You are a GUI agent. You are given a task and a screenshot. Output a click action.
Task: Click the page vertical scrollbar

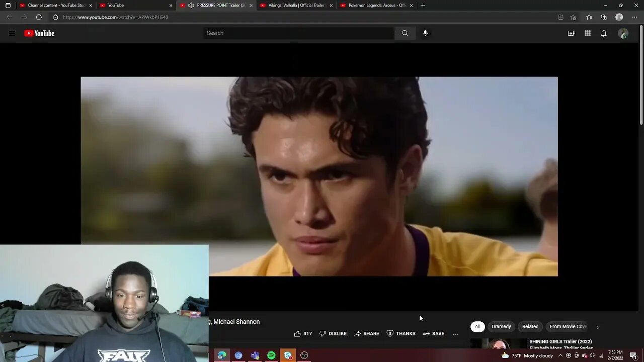641,75
